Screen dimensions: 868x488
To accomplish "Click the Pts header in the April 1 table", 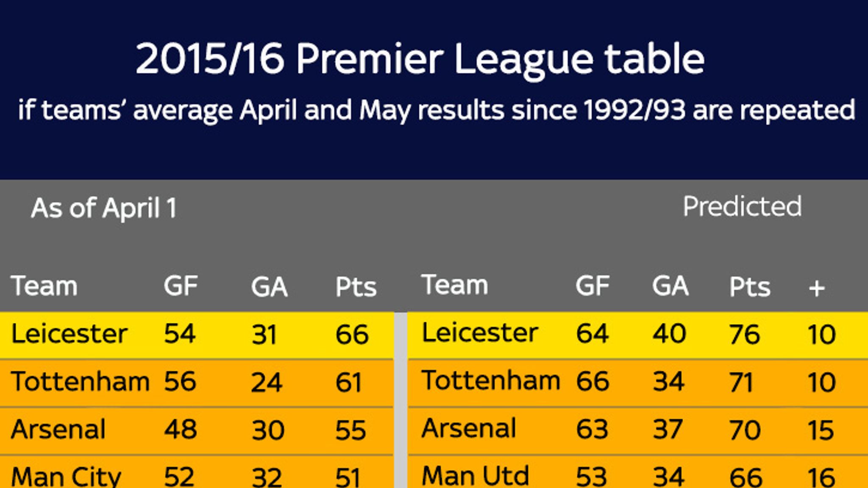I will [x=356, y=287].
